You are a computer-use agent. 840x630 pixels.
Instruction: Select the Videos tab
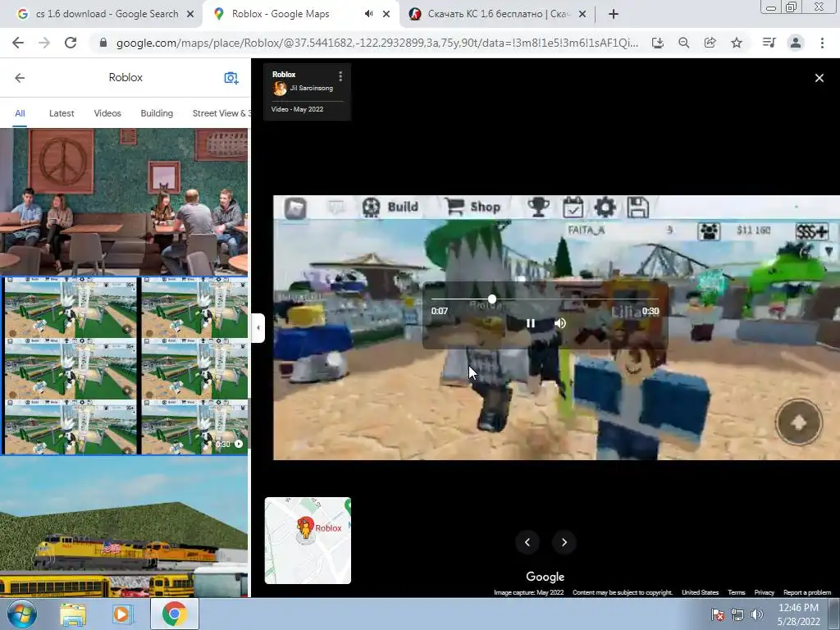point(107,113)
